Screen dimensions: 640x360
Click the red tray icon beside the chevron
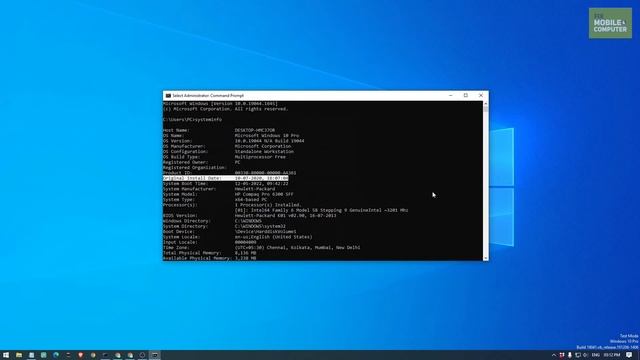(x=562, y=355)
